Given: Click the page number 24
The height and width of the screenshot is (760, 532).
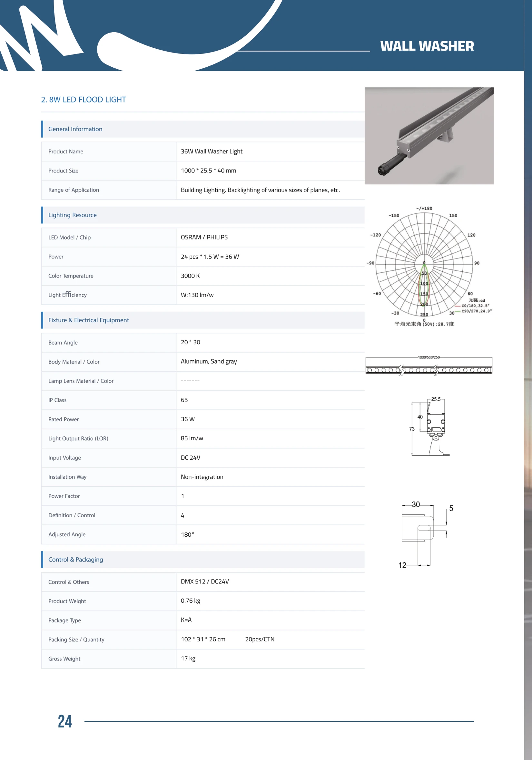Looking at the screenshot, I should [65, 721].
